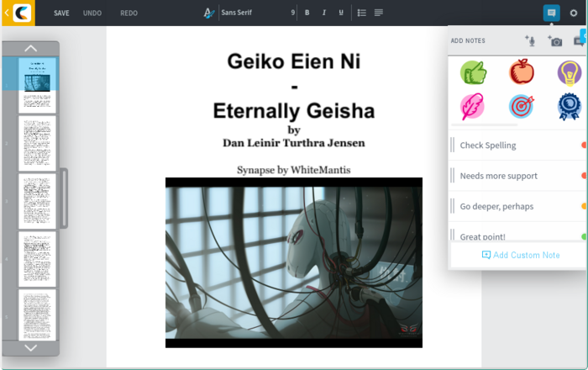Select the robot artwork image
588x370 pixels.
[294, 262]
